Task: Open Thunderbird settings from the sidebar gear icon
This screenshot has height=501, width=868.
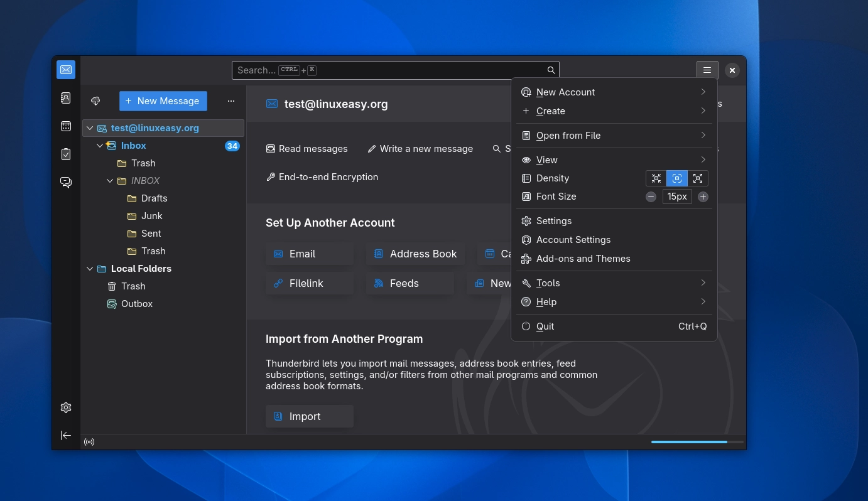Action: [66, 407]
